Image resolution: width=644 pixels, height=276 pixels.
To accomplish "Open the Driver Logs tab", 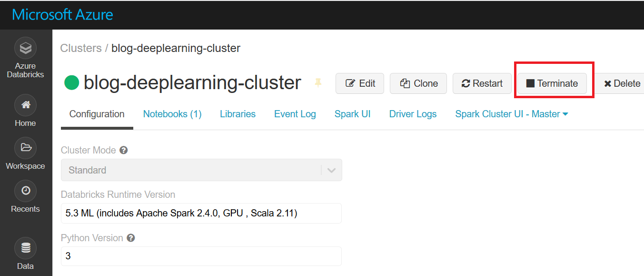I will point(413,114).
